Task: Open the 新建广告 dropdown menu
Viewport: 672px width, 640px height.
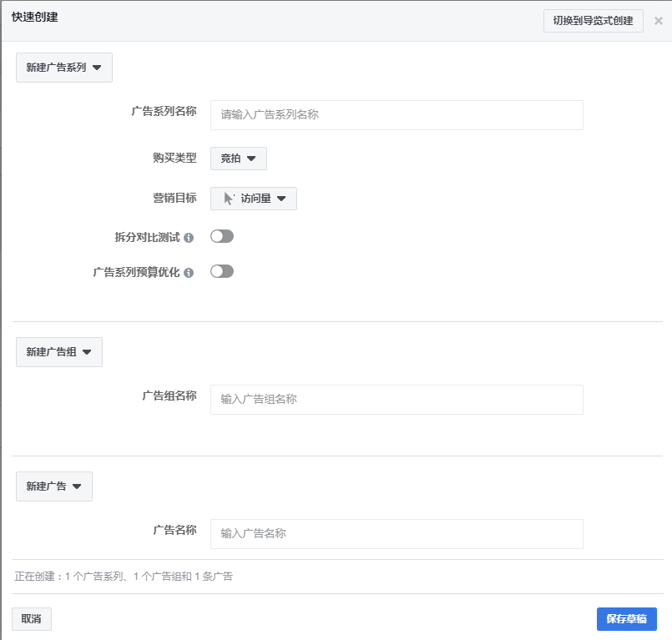Action: coord(53,486)
